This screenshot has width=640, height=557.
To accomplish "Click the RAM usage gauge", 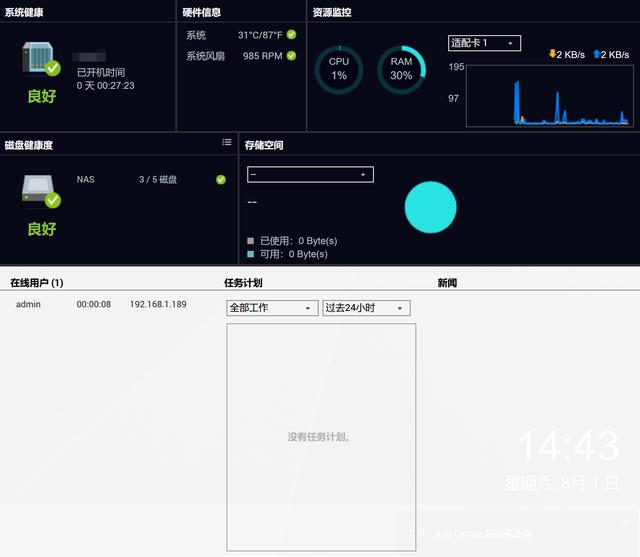I will tap(401, 70).
